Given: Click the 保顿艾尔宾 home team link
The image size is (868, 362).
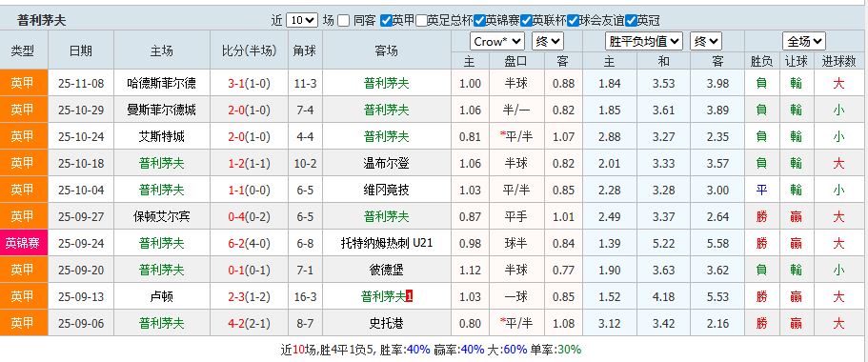Looking at the screenshot, I should click(x=162, y=216).
